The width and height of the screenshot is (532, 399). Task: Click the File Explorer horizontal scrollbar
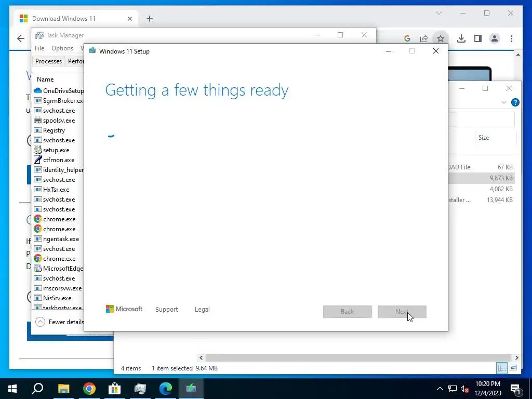358,357
